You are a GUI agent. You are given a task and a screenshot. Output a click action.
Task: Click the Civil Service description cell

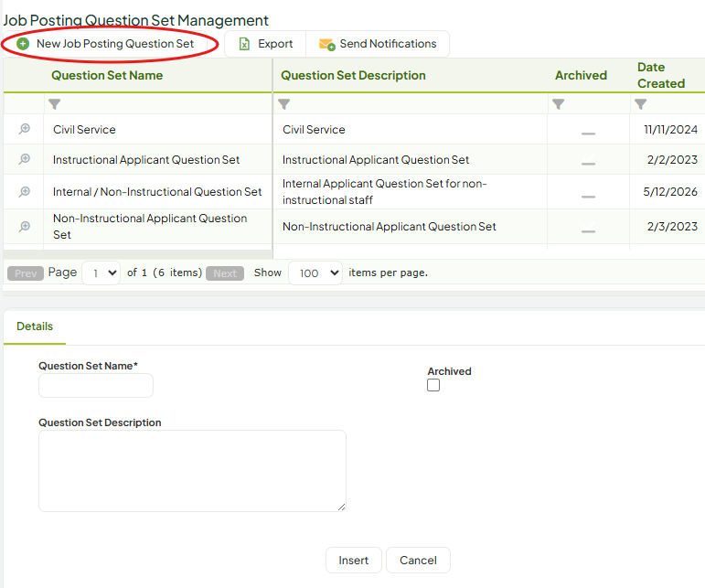pos(411,130)
